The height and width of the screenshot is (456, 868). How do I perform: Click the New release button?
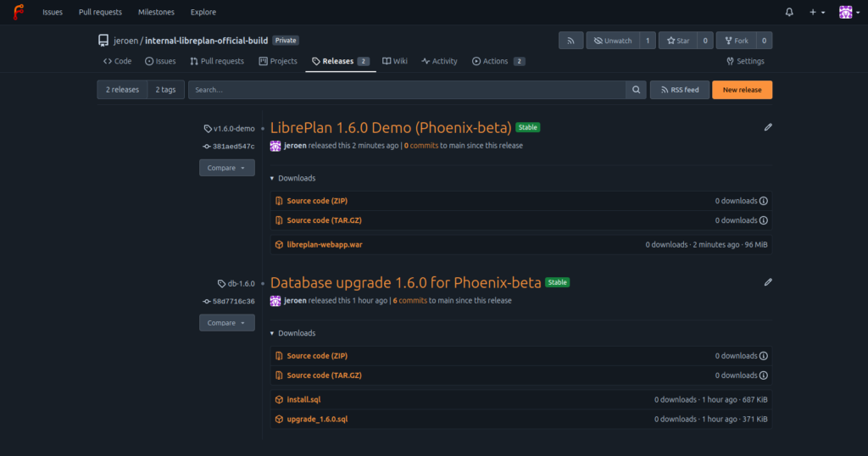click(742, 90)
